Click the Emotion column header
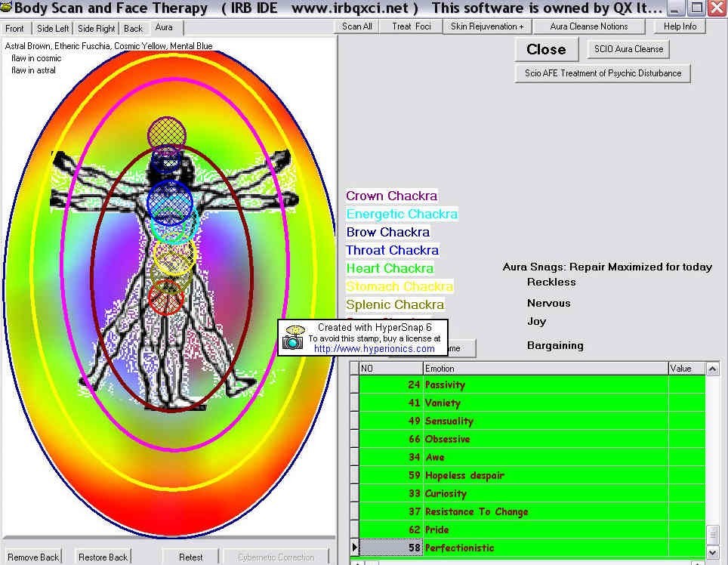 [x=544, y=369]
